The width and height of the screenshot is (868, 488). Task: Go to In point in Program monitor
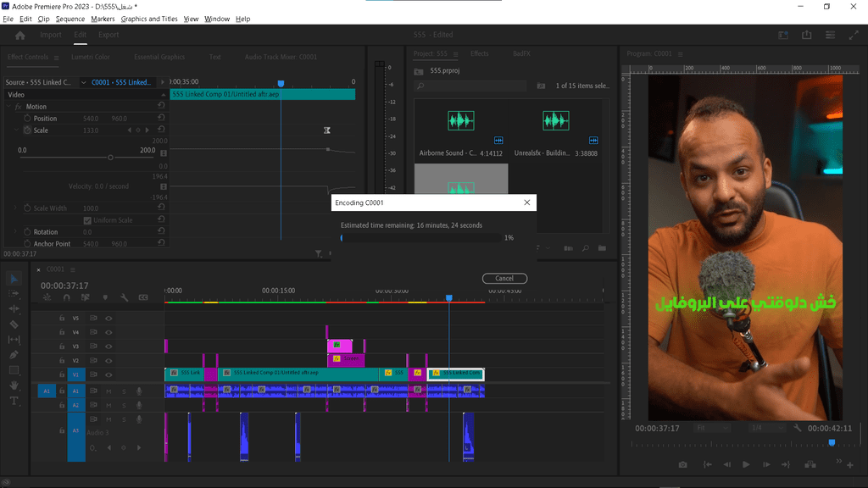point(708,465)
